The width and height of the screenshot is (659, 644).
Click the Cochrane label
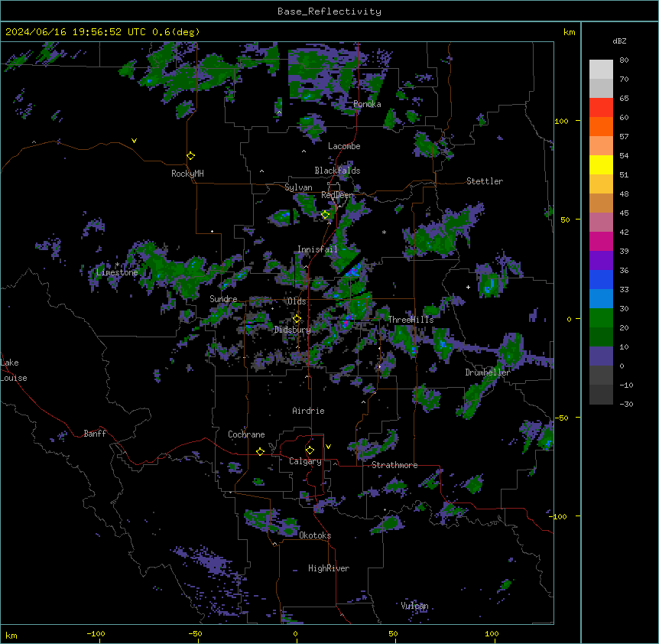pyautogui.click(x=246, y=434)
